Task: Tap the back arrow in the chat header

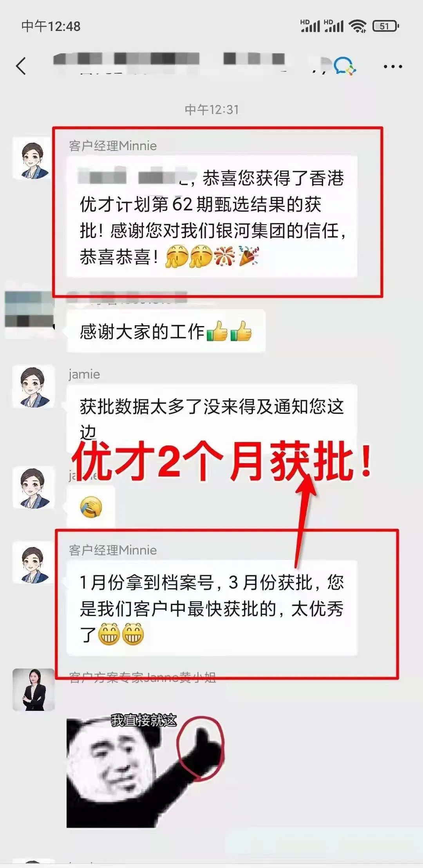Action: [21, 66]
